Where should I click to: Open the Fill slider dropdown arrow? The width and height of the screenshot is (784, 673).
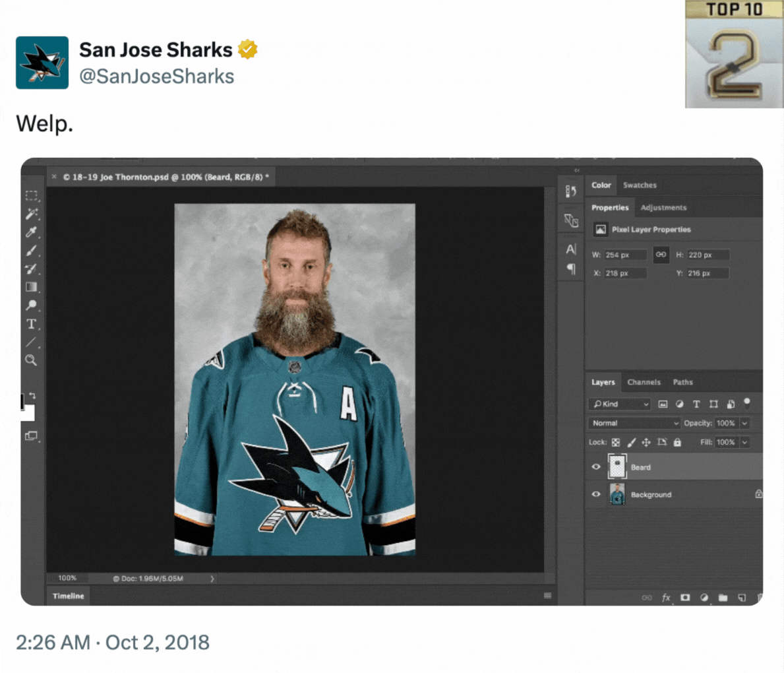point(744,442)
